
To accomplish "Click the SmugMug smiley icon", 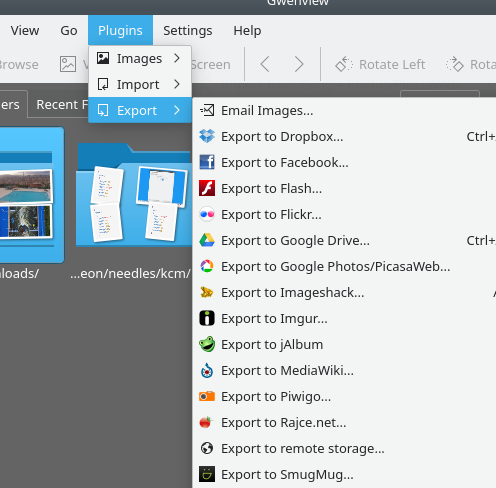I will 207,474.
